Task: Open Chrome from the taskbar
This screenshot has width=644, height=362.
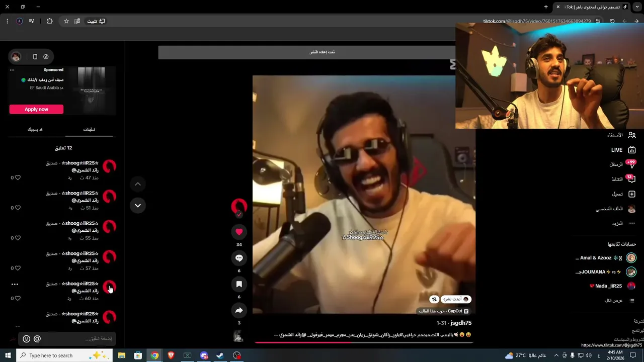Action: point(154,355)
